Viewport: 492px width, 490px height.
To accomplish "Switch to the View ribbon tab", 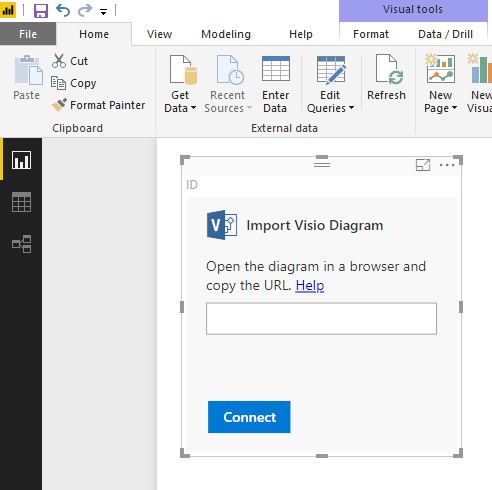I will [x=159, y=34].
